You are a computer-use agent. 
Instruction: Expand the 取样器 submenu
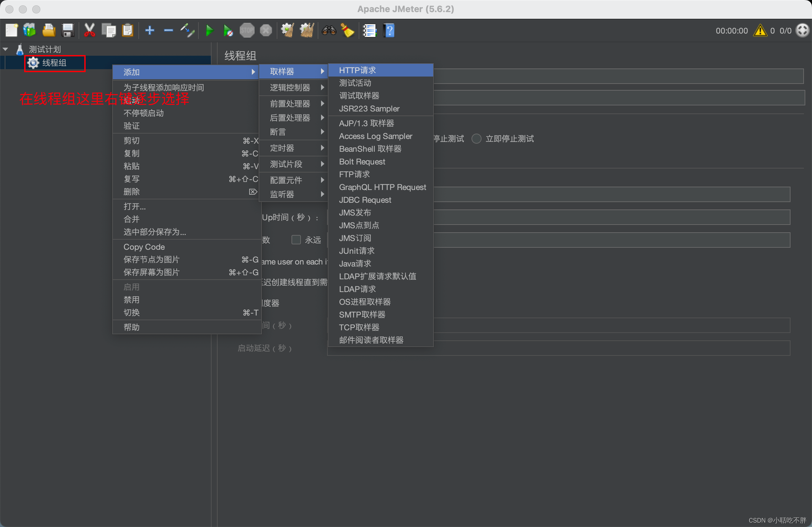tap(294, 71)
